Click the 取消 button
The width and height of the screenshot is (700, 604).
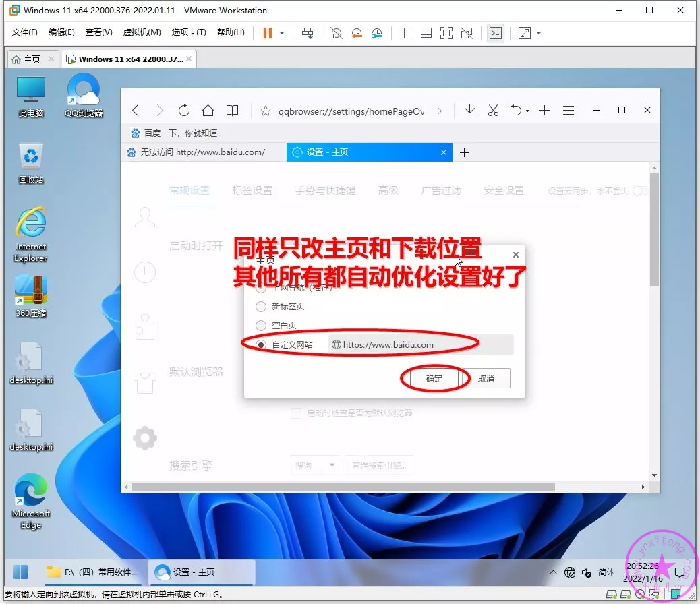486,379
